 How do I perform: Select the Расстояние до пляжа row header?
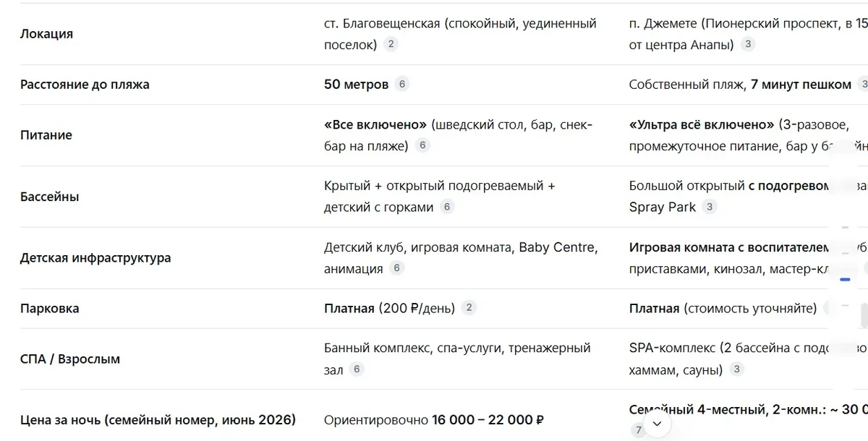pyautogui.click(x=85, y=85)
